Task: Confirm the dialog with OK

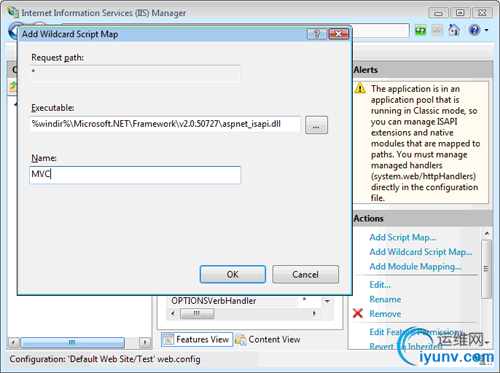Action: pos(233,274)
